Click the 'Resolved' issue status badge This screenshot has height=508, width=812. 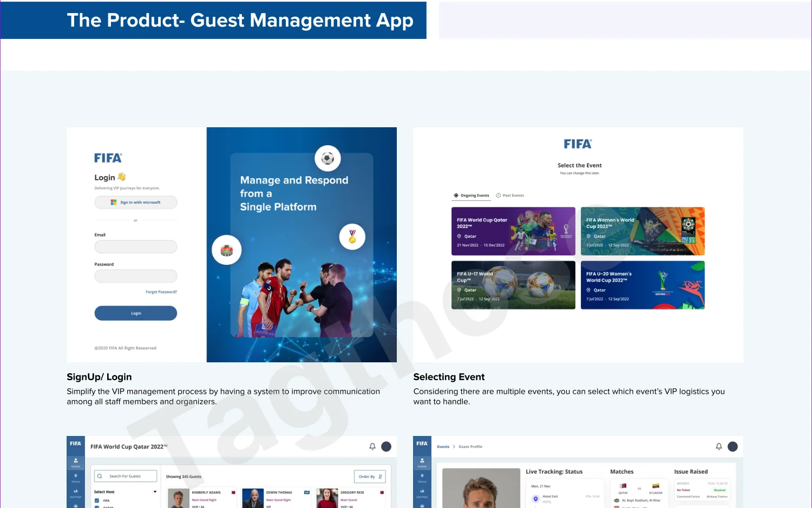(x=719, y=490)
